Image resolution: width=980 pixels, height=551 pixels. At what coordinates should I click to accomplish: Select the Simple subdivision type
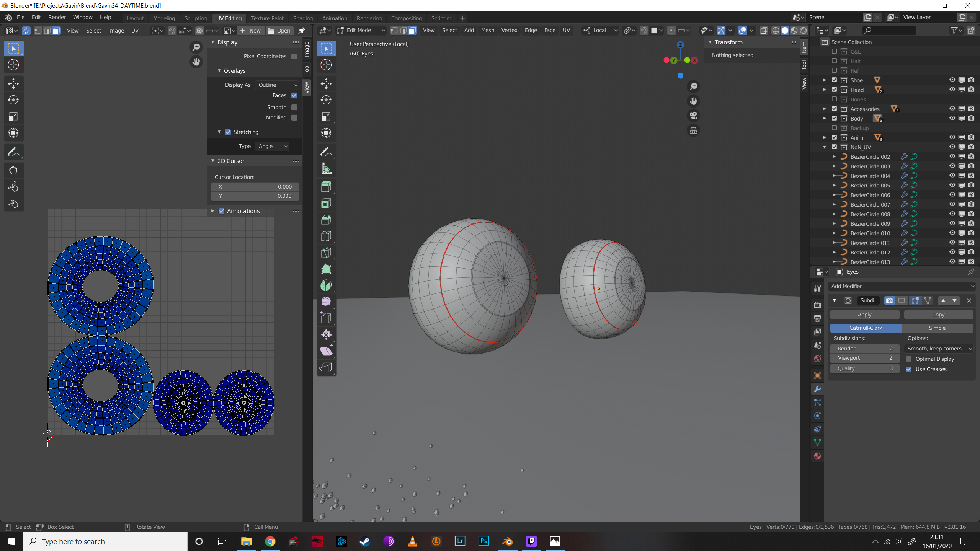point(937,328)
